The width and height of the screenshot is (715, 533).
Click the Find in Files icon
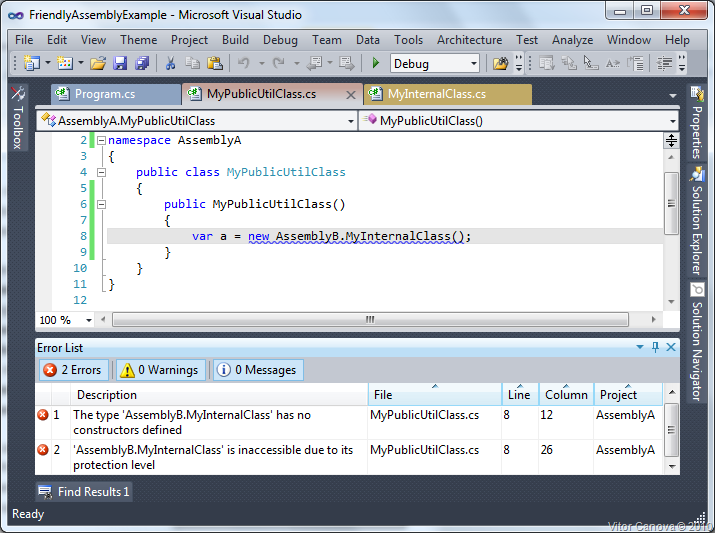coord(500,63)
